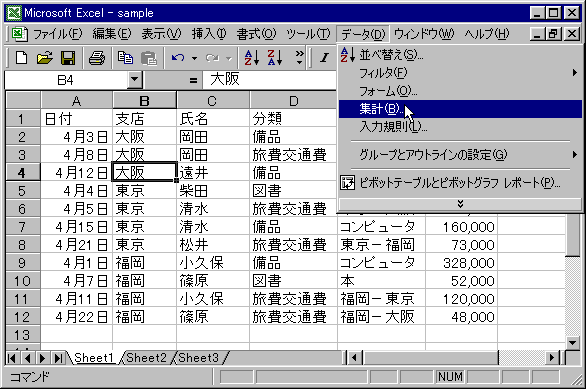This screenshot has width=586, height=389.
Task: Click the Name Box showing B4
Action: point(65,80)
